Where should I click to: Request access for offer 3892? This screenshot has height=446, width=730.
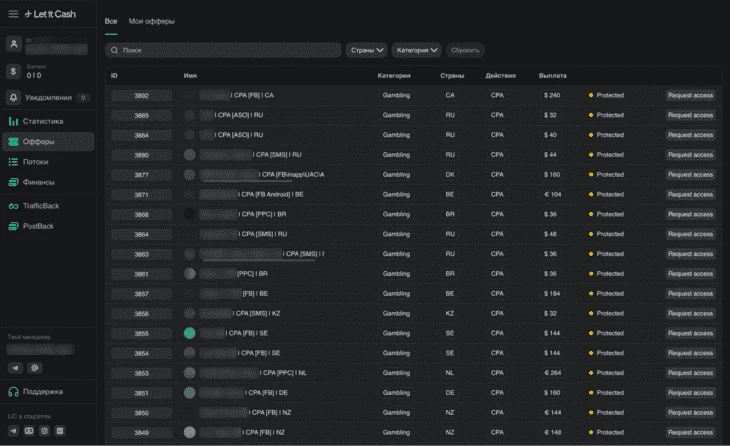click(x=690, y=95)
